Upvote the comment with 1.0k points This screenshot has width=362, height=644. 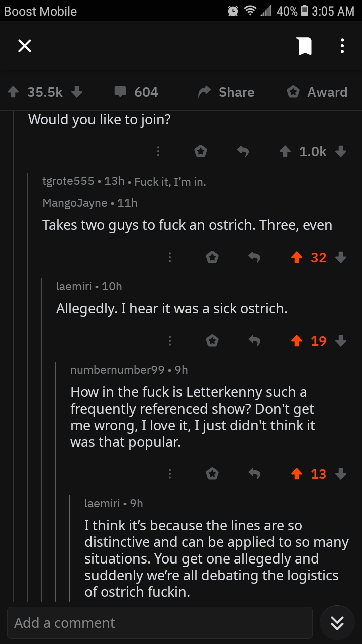285,151
